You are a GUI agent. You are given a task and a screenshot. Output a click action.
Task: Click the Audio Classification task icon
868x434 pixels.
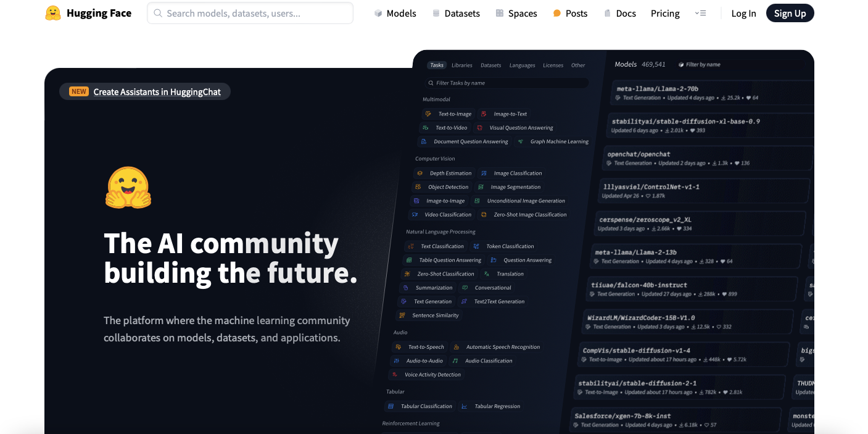[455, 361]
